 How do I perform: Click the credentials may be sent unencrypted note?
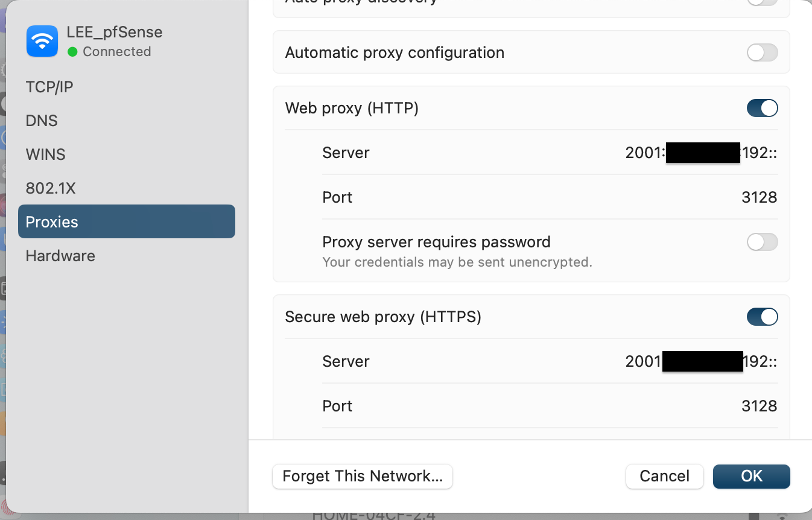457,262
